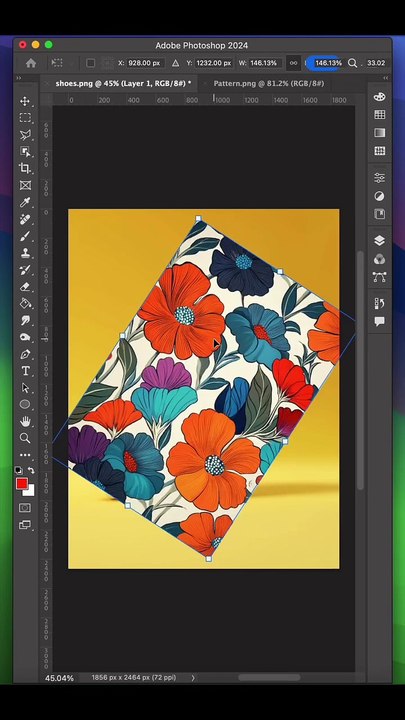Image resolution: width=405 pixels, height=720 pixels.
Task: Open the Adjustments panel
Action: click(x=379, y=196)
